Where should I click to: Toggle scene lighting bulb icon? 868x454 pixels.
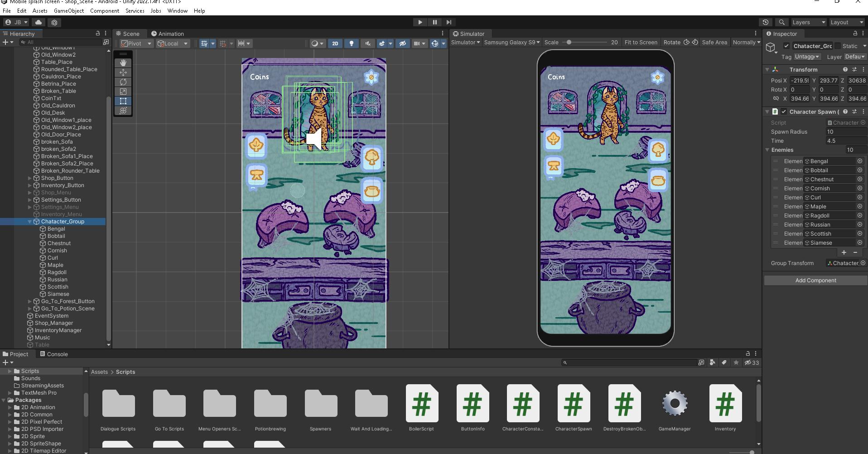351,43
